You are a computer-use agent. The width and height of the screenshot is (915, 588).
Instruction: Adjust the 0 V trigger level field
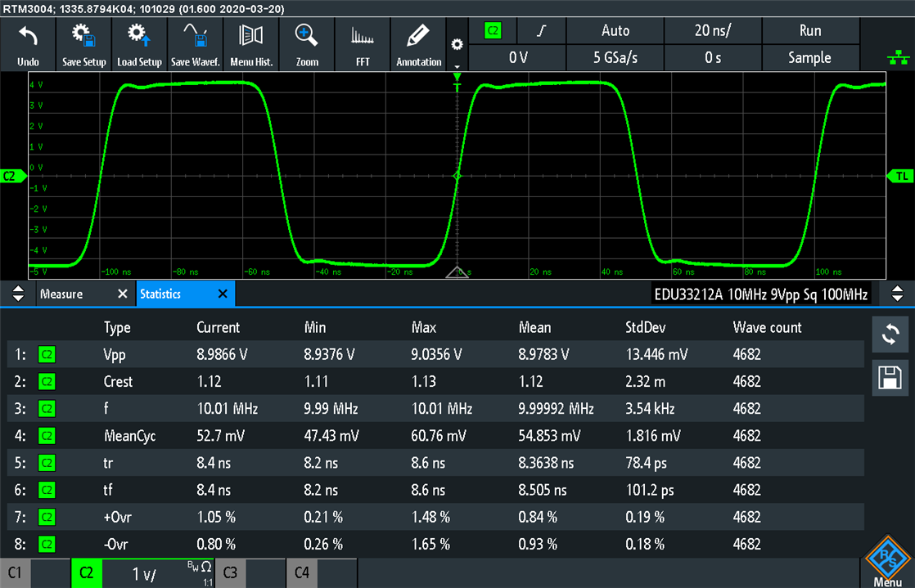pos(517,58)
